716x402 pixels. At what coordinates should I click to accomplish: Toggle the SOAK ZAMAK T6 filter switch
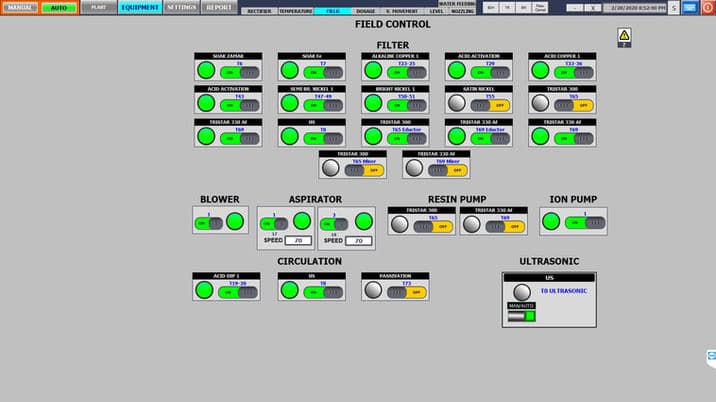pyautogui.click(x=240, y=73)
